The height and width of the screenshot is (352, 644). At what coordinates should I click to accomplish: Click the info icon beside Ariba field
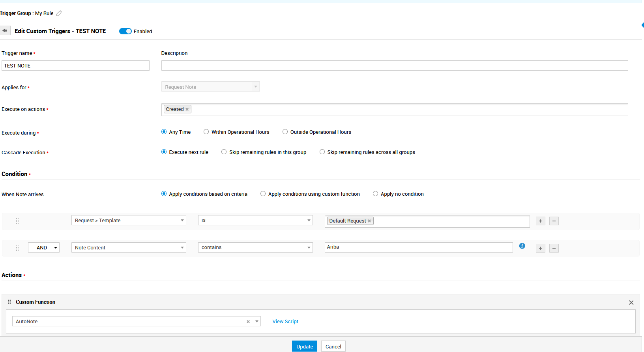pyautogui.click(x=522, y=246)
